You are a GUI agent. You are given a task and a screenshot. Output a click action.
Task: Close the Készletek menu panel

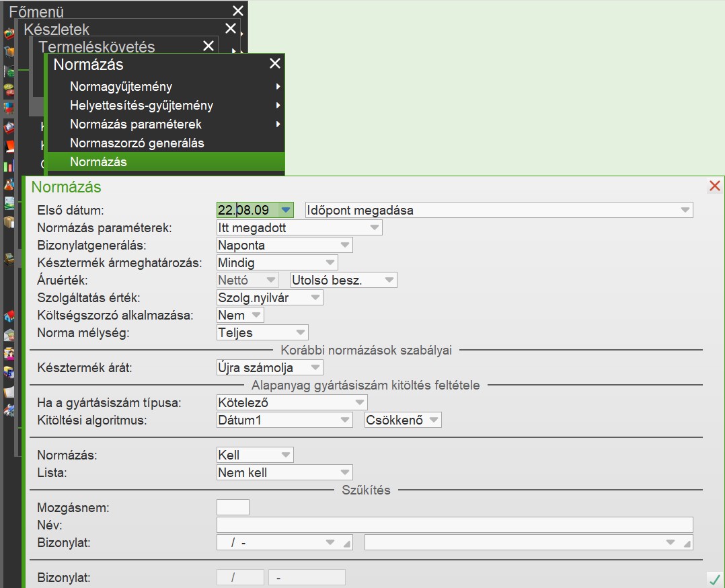(231, 28)
